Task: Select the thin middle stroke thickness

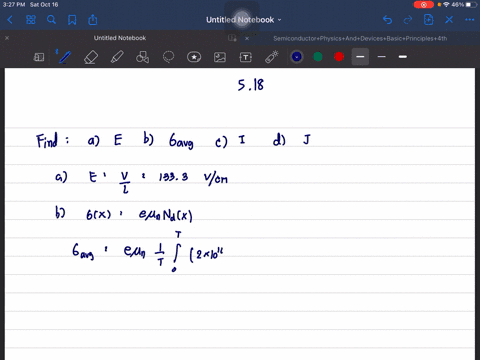Action: point(382,57)
